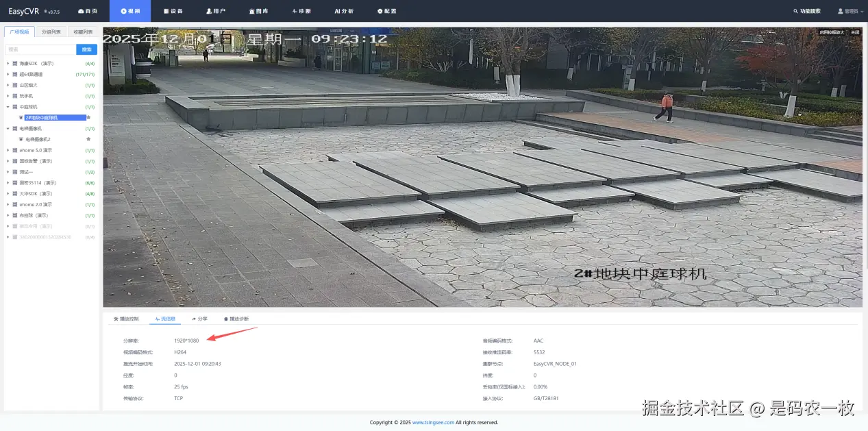Click the 布控球 device group icon

pos(15,215)
